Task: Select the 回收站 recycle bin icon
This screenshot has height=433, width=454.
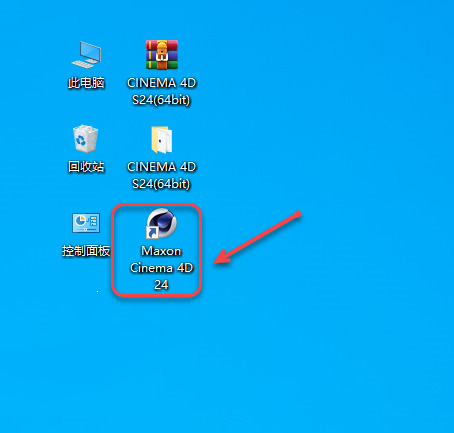Action: (86, 139)
